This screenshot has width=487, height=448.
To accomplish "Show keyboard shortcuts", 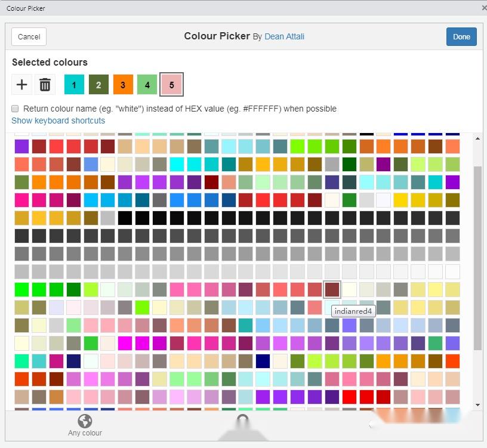I will (58, 121).
